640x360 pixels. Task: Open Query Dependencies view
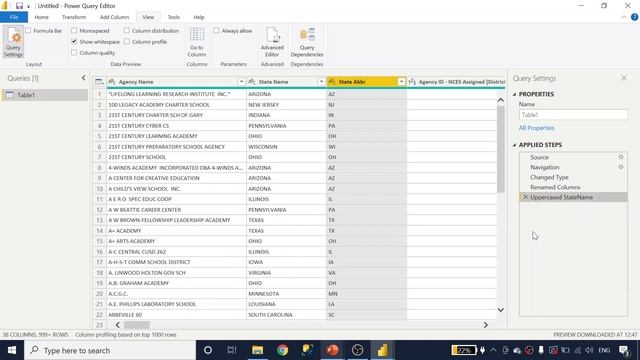(x=307, y=42)
